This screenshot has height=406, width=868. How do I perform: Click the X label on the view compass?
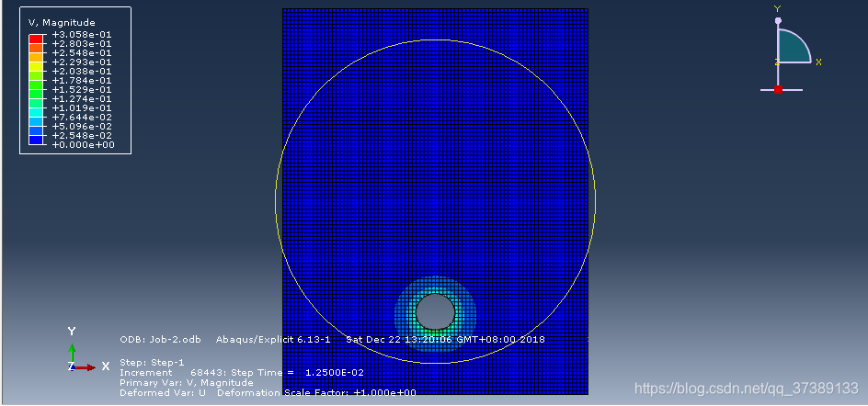818,62
